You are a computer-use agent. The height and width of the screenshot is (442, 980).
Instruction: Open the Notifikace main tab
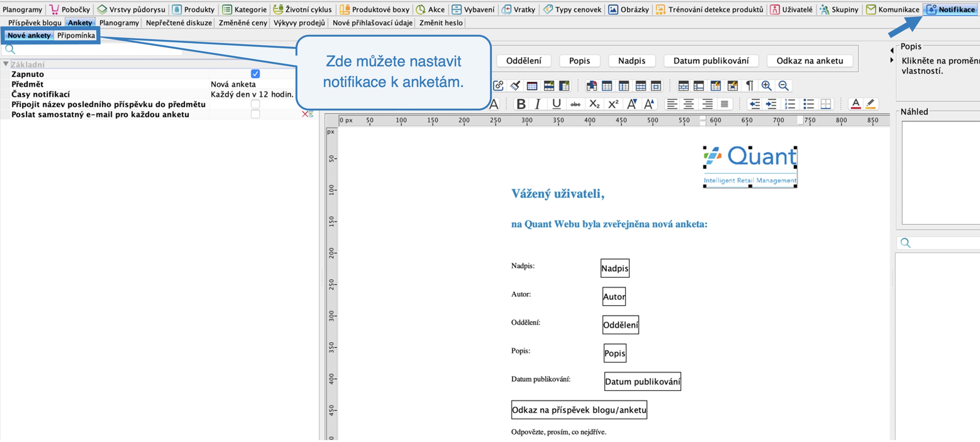tap(951, 9)
